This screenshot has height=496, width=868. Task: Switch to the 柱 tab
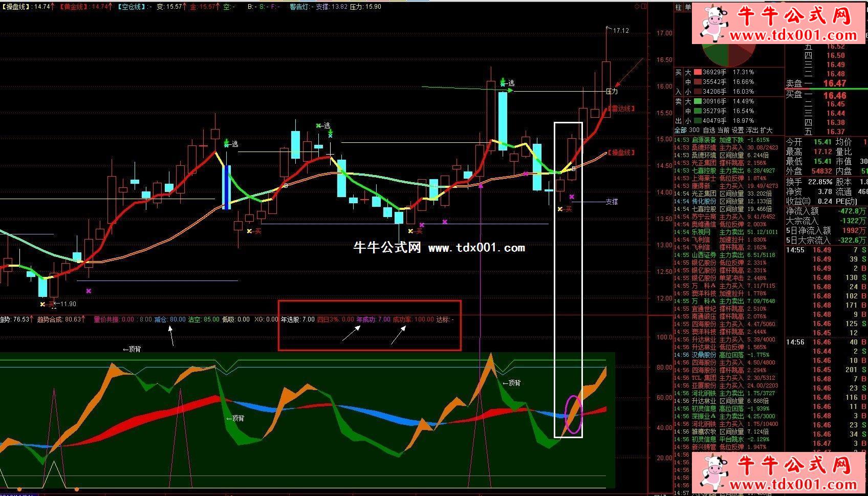pyautogui.click(x=678, y=8)
